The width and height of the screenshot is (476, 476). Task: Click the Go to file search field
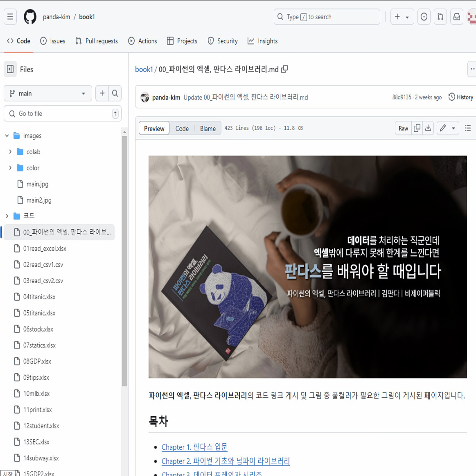63,113
